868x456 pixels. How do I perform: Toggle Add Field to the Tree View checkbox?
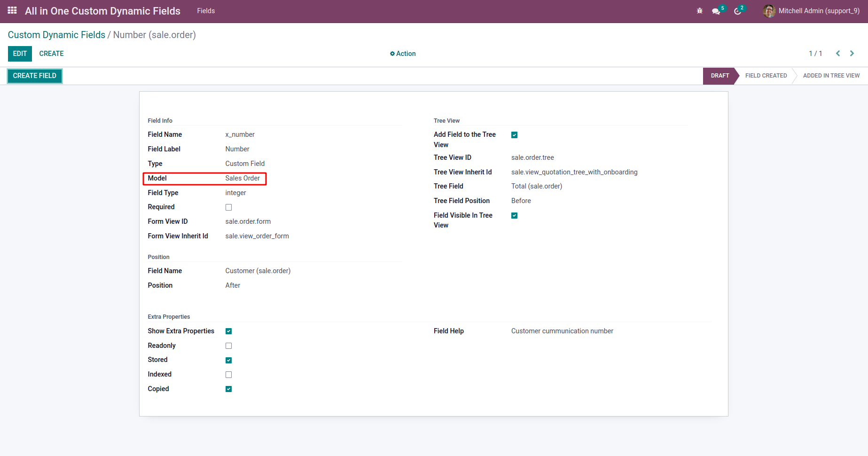(x=514, y=135)
